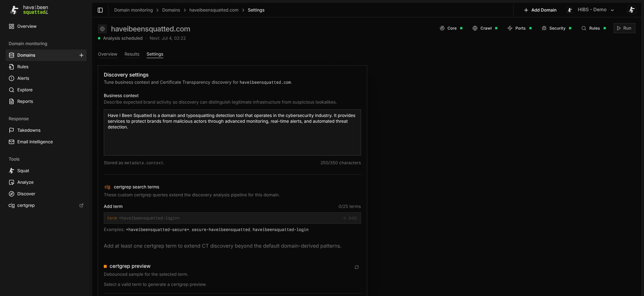Viewport: 644px width, 296px height.
Task: Open Explore from the sidebar
Action: 46,90
